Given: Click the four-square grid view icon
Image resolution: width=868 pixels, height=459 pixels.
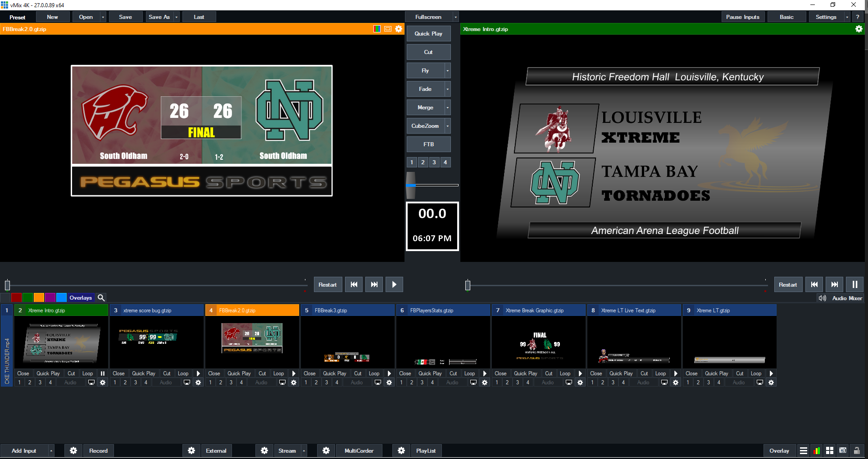Looking at the screenshot, I should click(830, 450).
